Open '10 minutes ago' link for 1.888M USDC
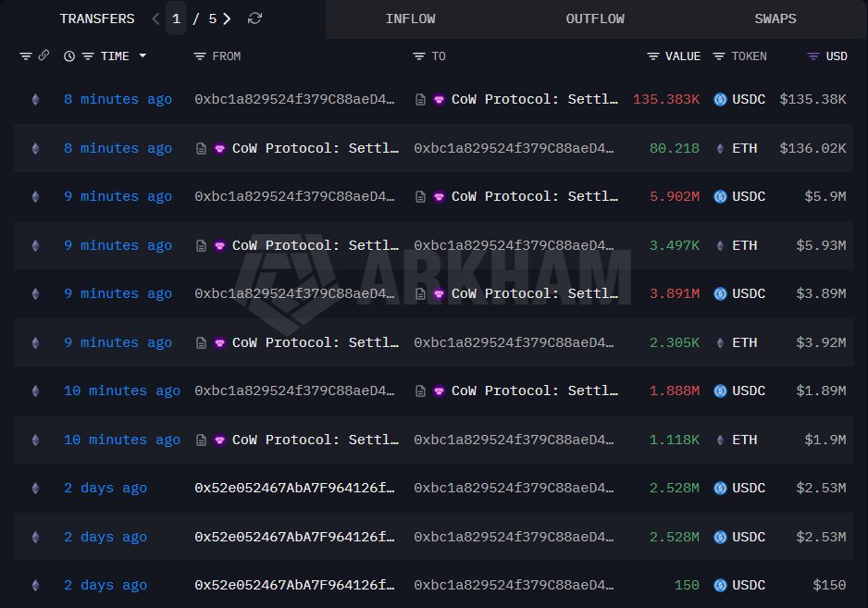This screenshot has height=608, width=868. click(122, 391)
